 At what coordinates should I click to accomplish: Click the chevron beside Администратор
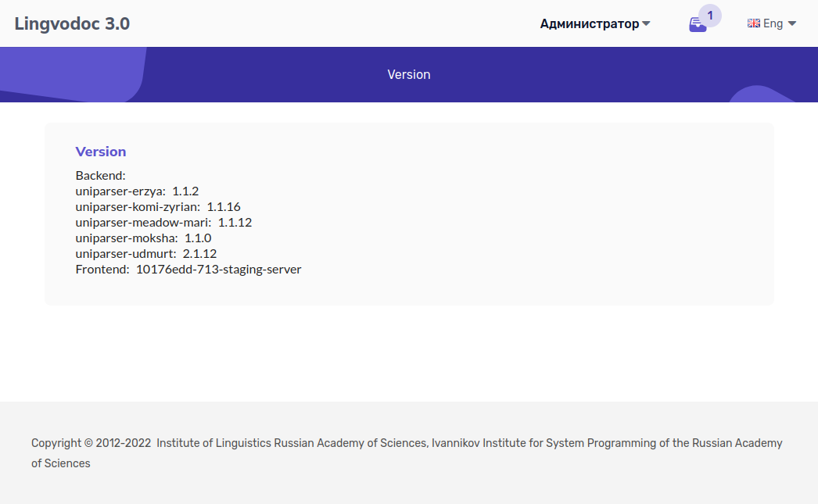[x=646, y=23]
